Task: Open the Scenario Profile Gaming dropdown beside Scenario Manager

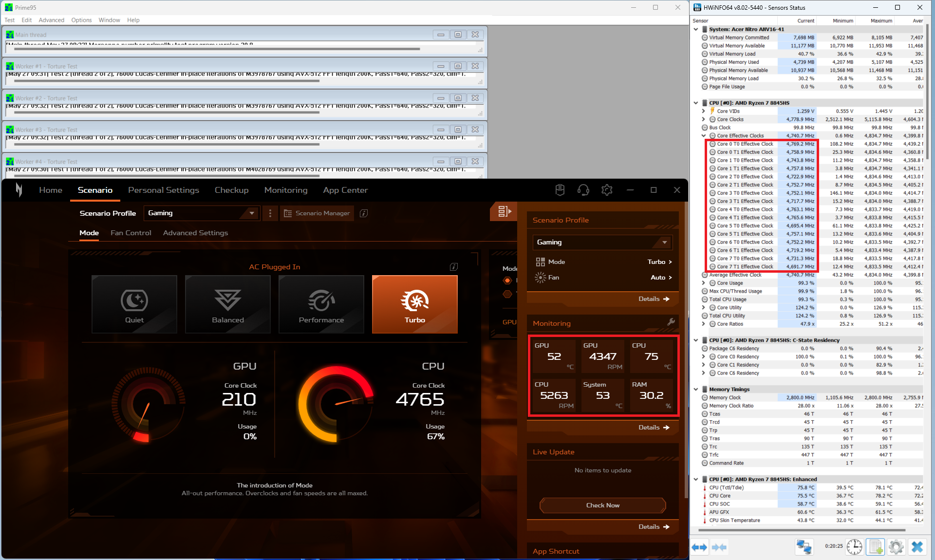Action: (x=202, y=213)
